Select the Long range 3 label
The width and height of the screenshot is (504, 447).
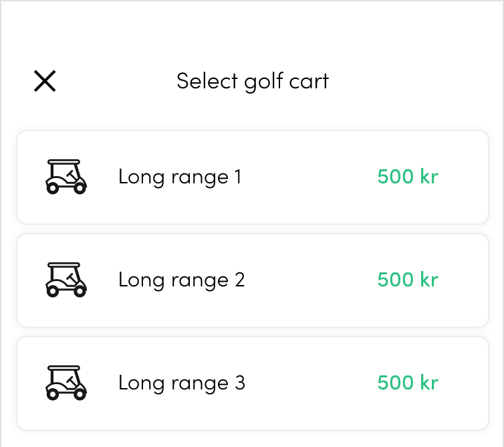tap(182, 383)
